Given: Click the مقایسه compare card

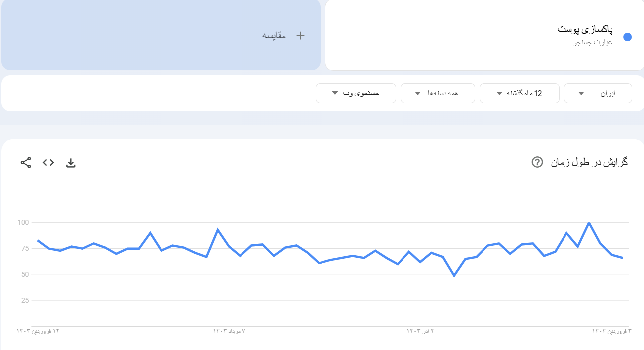Looking at the screenshot, I should tap(161, 35).
